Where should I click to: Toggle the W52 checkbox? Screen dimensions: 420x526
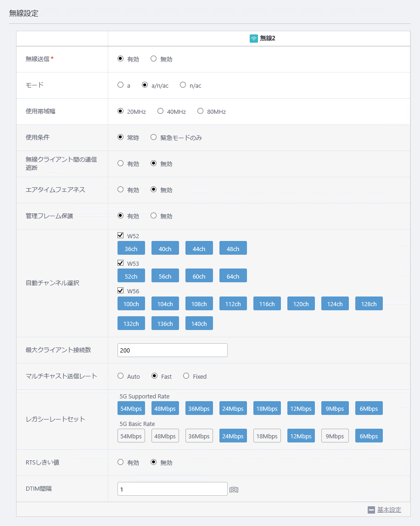point(120,235)
